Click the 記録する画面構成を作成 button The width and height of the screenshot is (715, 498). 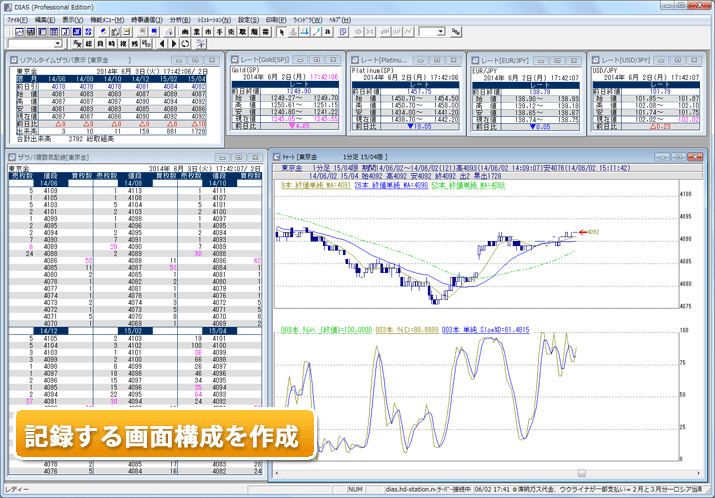pos(164,437)
